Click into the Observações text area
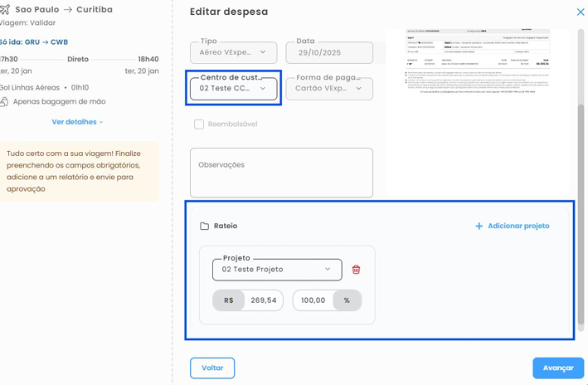This screenshot has width=588, height=385. 281,173
